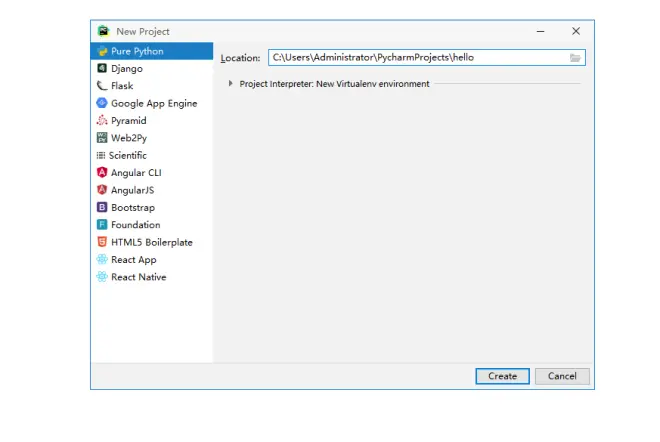
Task: Click the HTML5 Boilerplate icon
Action: click(x=102, y=242)
